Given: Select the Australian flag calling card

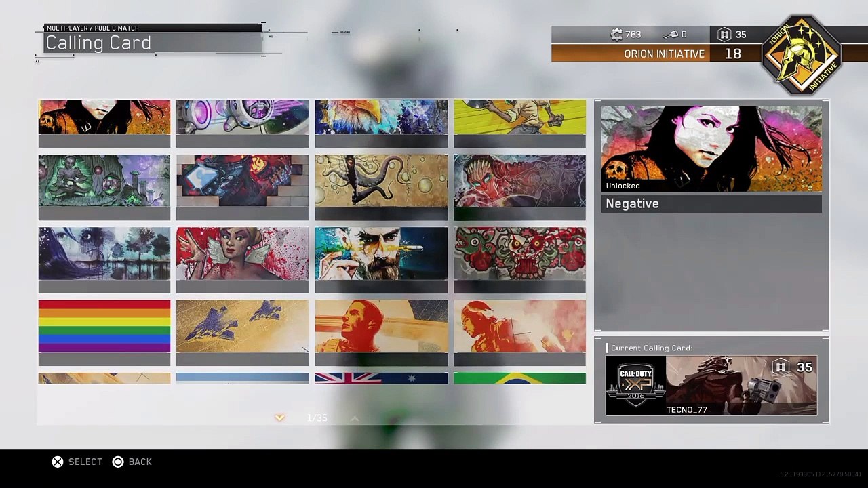Looking at the screenshot, I should pos(381,378).
